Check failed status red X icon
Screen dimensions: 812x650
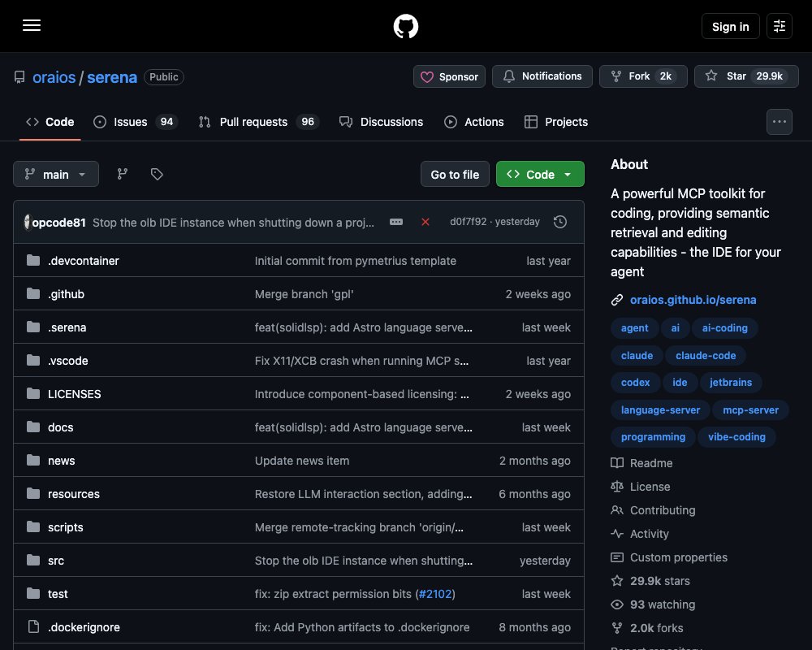coord(425,222)
